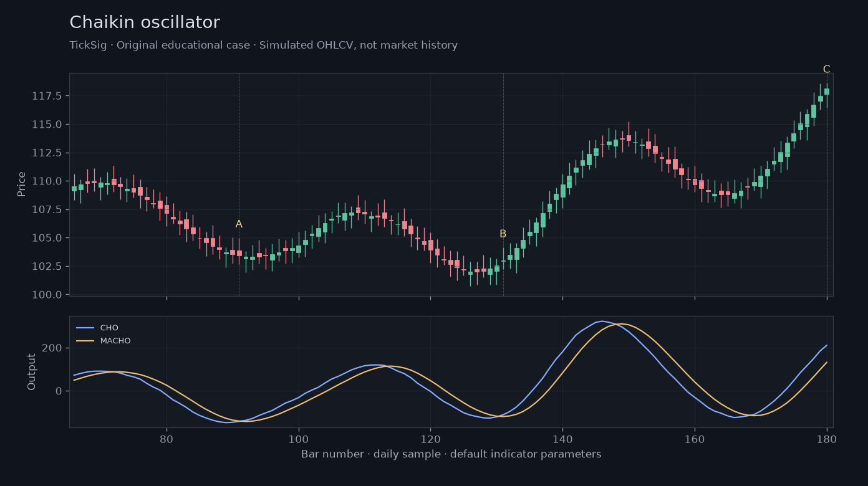Select marker label A on price chart
The width and height of the screenshot is (868, 486).
(239, 224)
